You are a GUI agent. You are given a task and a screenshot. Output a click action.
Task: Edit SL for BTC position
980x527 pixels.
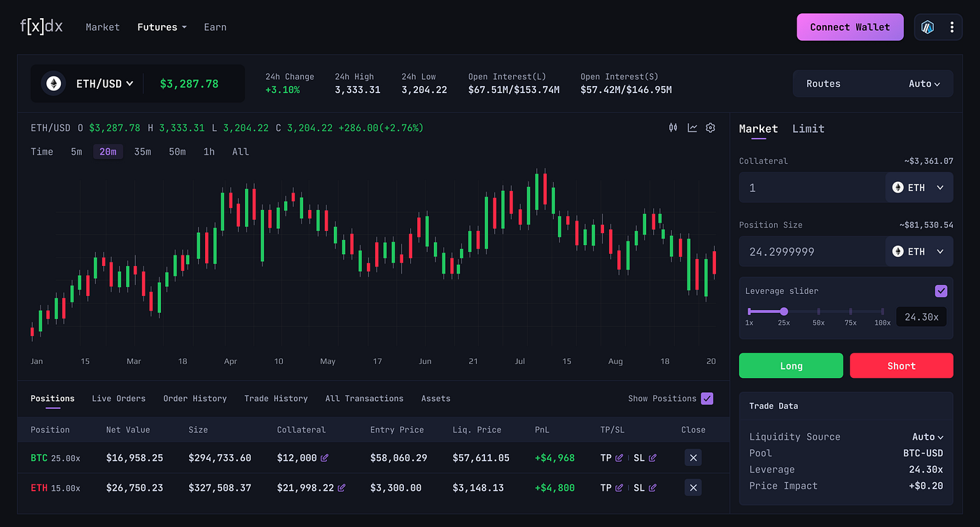pyautogui.click(x=652, y=458)
